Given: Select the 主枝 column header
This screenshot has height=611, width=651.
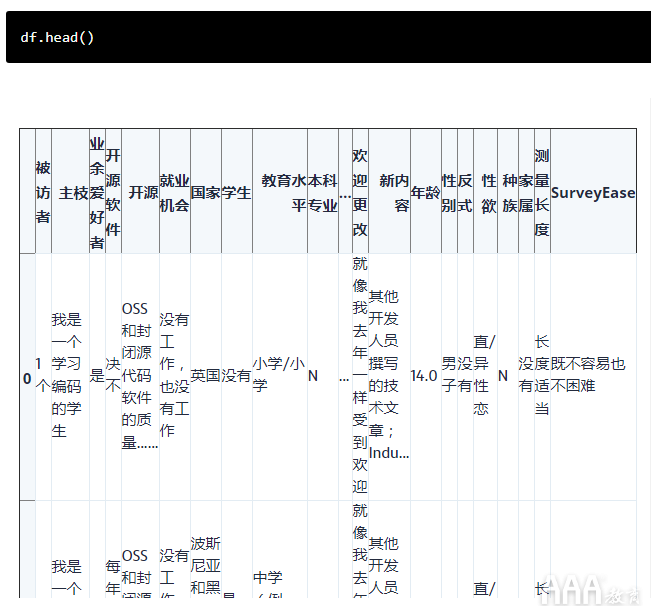Looking at the screenshot, I should (x=71, y=192).
